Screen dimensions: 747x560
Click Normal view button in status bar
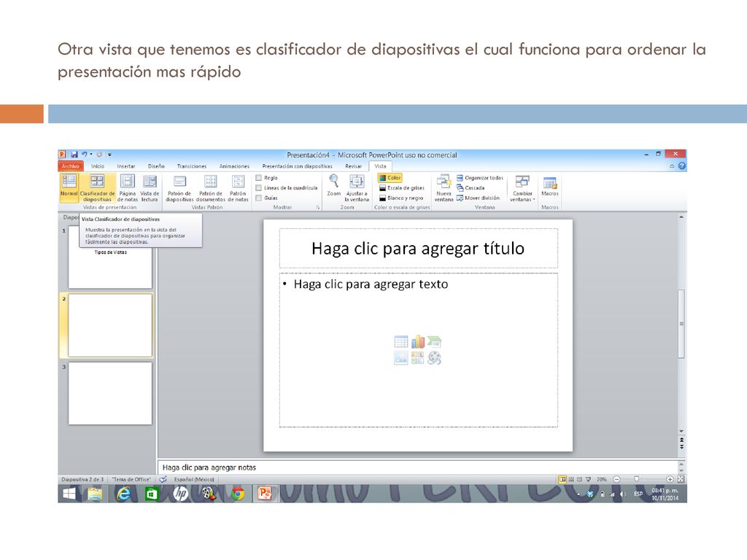coord(562,480)
